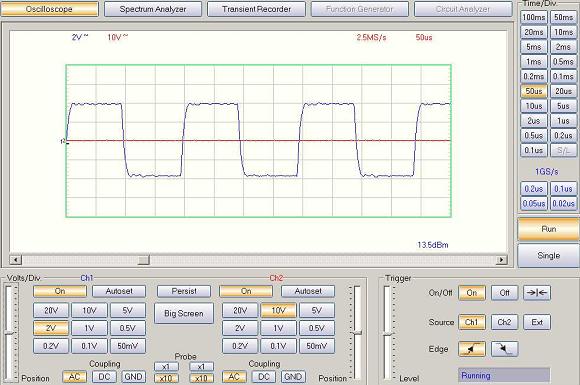Choose 1GS/s 0.02us setting
The image size is (580, 385).
coord(563,204)
